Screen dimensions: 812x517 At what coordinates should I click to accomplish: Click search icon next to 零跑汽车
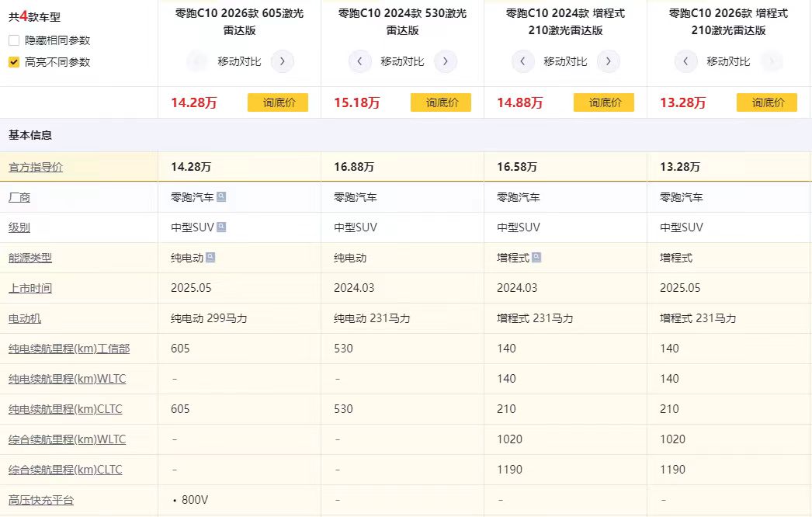coord(221,197)
